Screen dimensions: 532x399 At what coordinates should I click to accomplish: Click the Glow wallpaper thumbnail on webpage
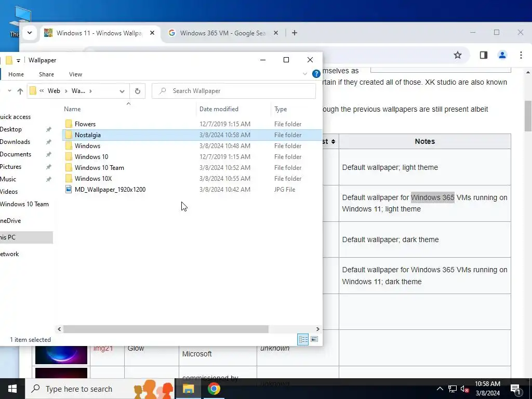(x=61, y=355)
